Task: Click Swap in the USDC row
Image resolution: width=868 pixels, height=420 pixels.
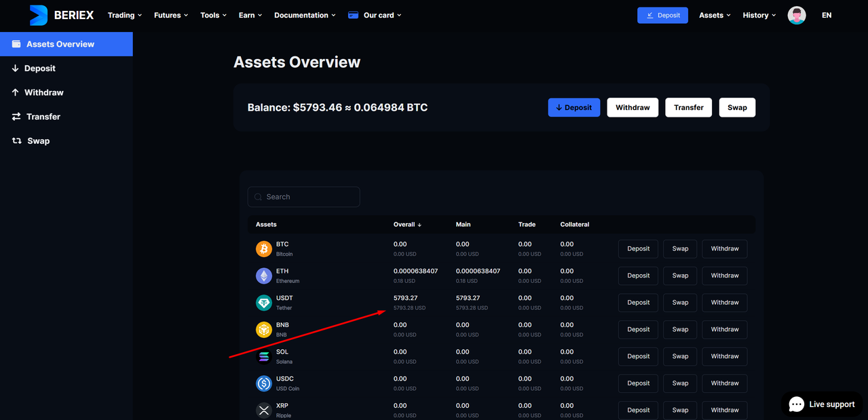Action: [x=680, y=383]
